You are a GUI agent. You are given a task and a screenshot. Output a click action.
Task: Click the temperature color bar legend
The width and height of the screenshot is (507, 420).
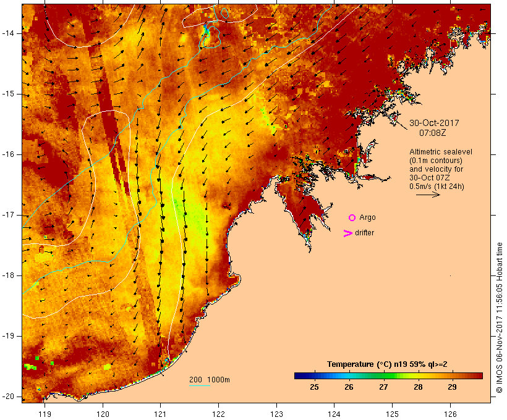click(388, 376)
